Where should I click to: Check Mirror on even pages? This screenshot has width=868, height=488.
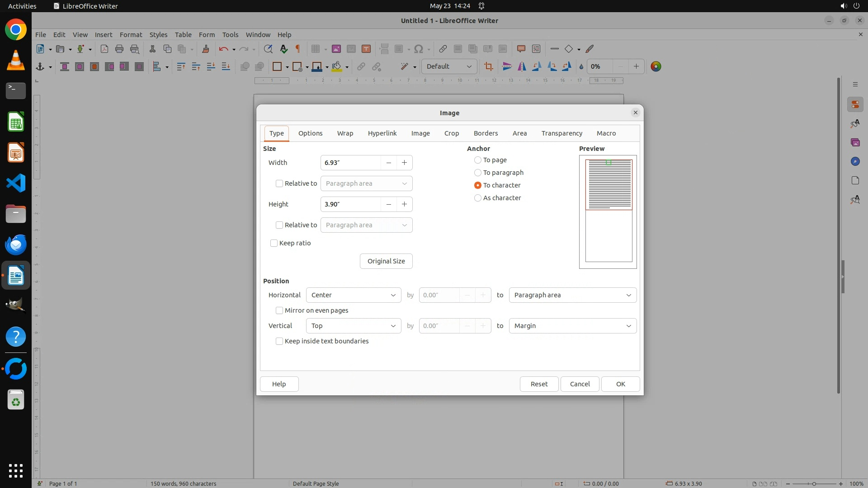tap(279, 310)
